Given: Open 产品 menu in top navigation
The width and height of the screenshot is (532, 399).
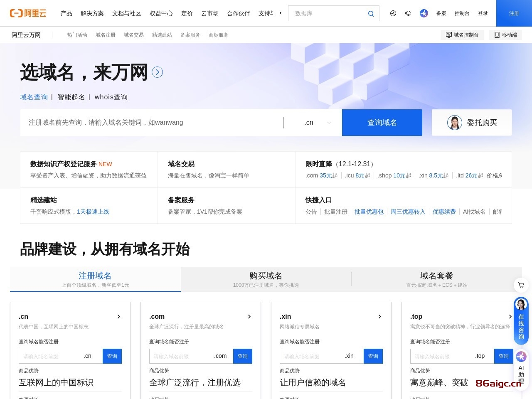Looking at the screenshot, I should [x=66, y=13].
